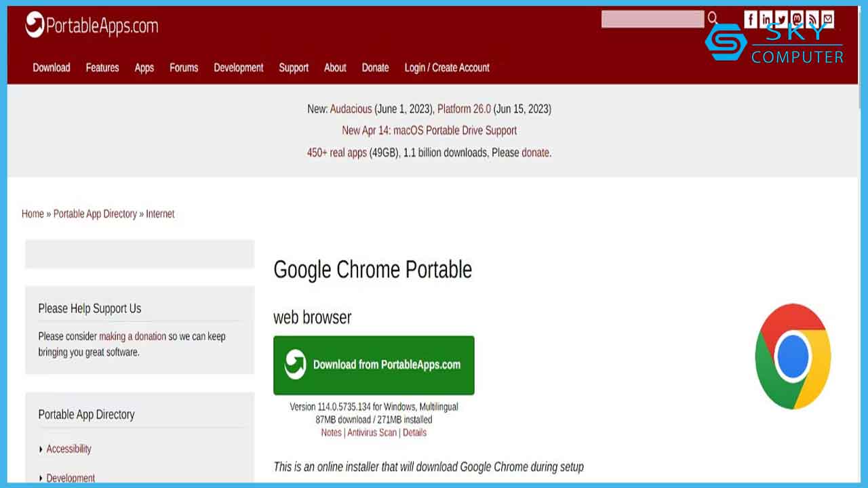Open the Facebook social icon
This screenshot has height=488, width=868.
[x=751, y=20]
